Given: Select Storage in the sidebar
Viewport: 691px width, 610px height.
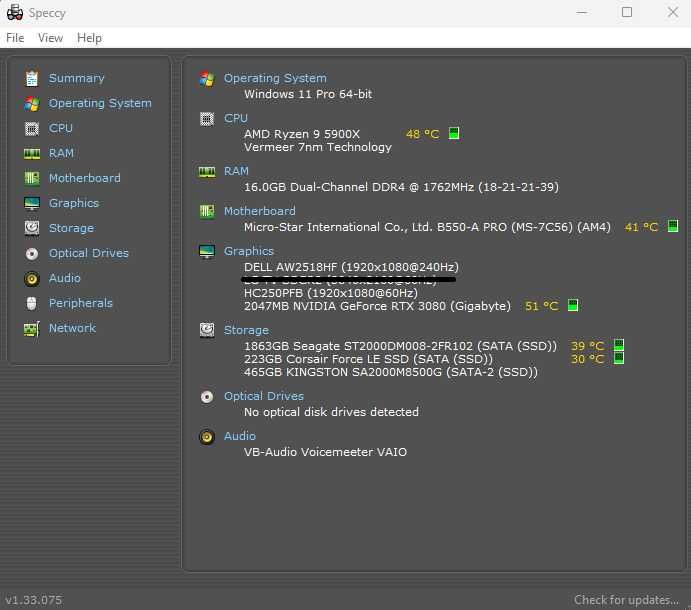Looking at the screenshot, I should tap(71, 228).
